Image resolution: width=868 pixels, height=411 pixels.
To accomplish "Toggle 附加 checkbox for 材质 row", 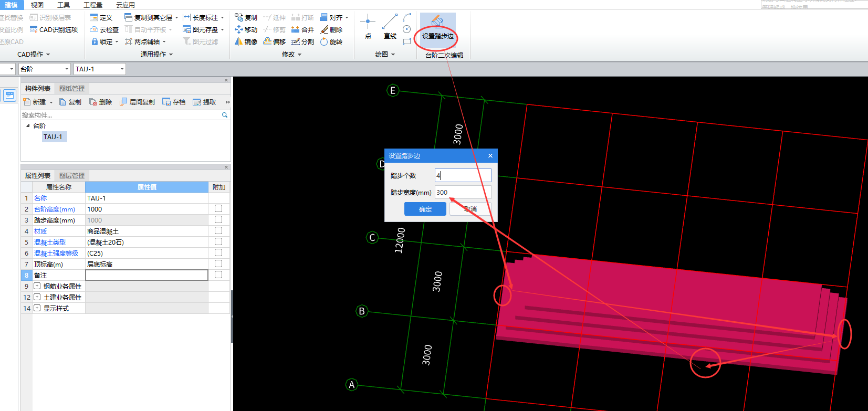I will tap(218, 231).
